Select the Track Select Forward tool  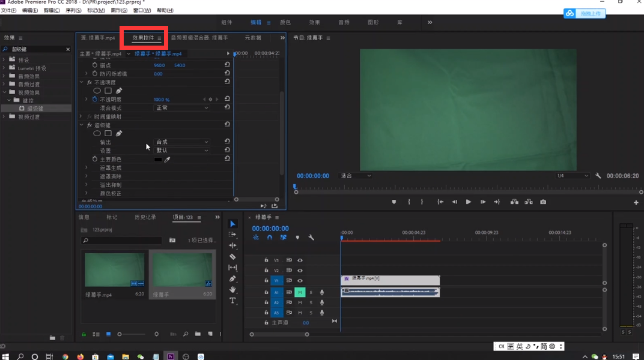tap(232, 235)
